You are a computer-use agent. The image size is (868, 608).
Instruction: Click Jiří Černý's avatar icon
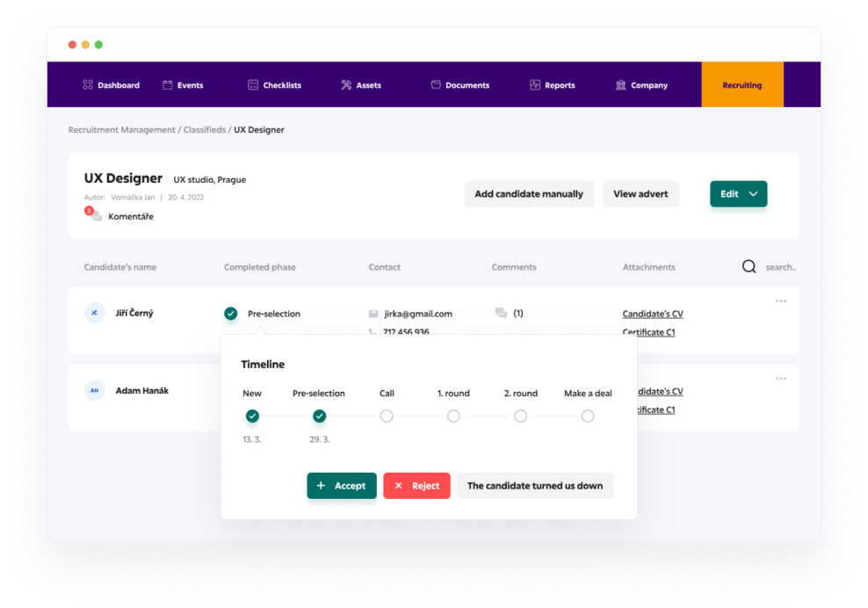click(x=95, y=313)
